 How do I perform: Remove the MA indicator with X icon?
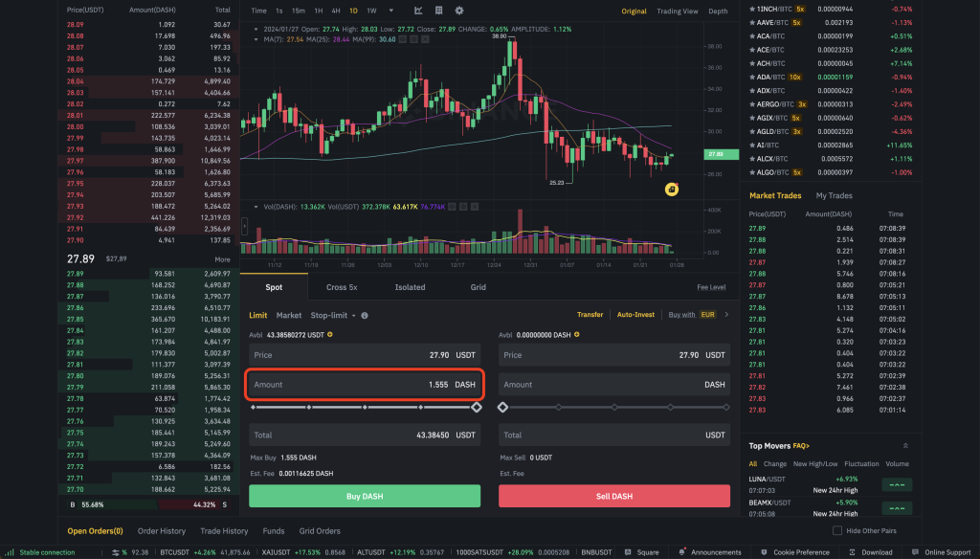(425, 39)
